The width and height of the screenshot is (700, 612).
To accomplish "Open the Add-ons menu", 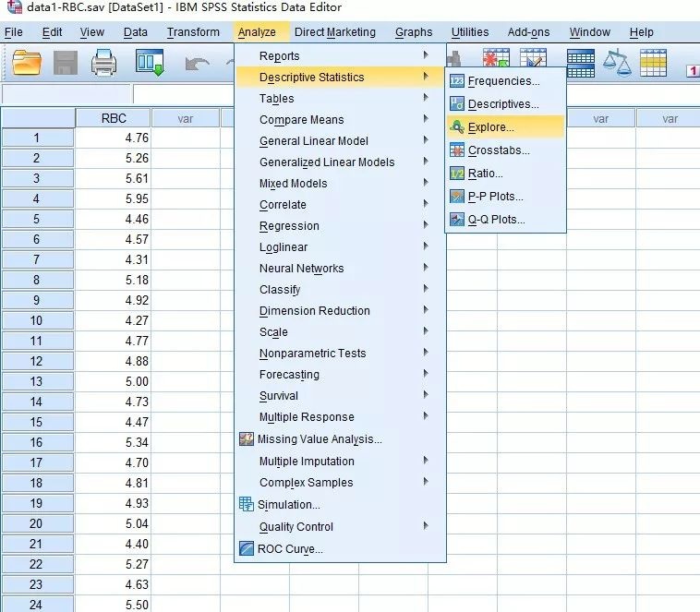I will pos(528,32).
